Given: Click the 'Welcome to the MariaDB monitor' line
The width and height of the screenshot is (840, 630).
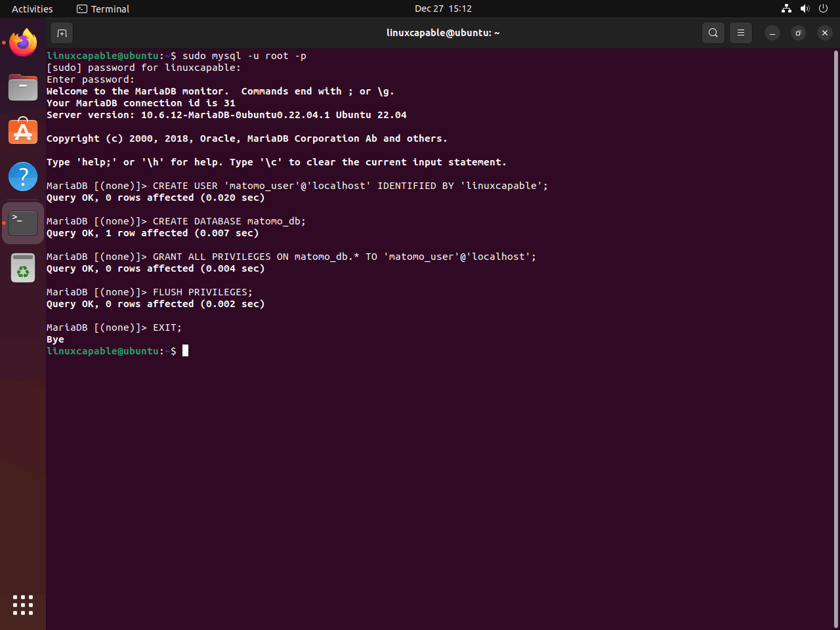Looking at the screenshot, I should coord(220,91).
